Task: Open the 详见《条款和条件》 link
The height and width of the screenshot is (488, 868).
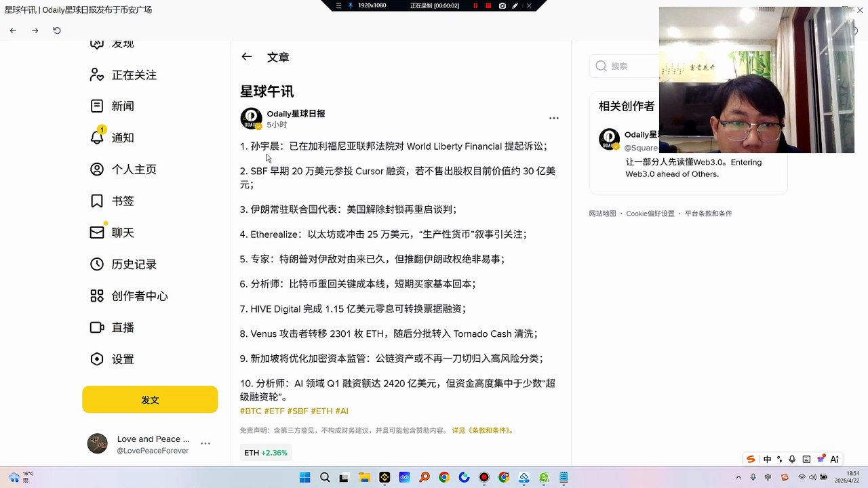Action: (x=484, y=430)
